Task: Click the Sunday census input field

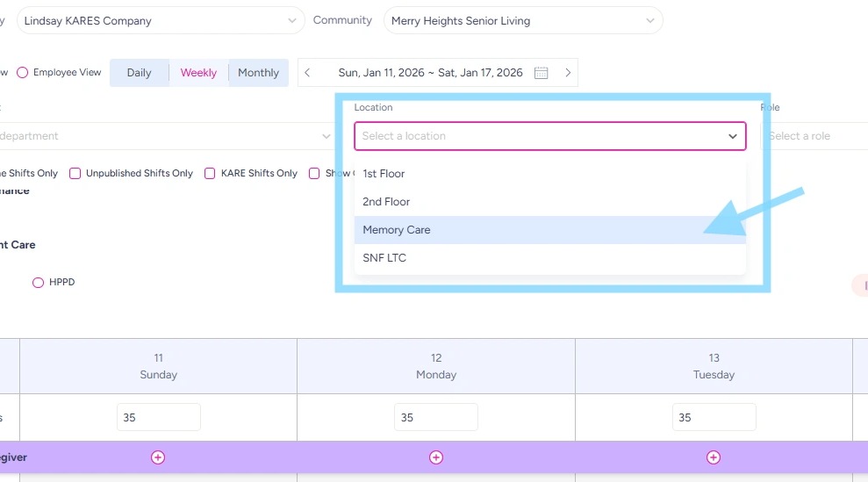Action: point(158,417)
